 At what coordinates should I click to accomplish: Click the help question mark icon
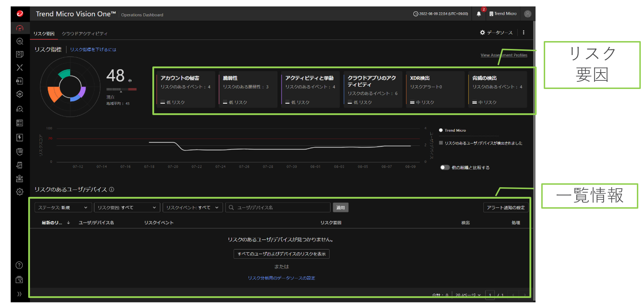tap(19, 265)
